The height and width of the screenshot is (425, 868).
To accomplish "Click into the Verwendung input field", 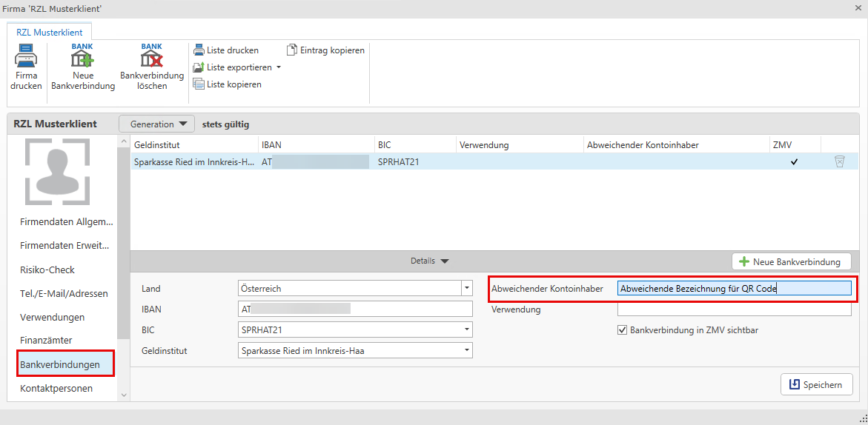I will click(734, 309).
